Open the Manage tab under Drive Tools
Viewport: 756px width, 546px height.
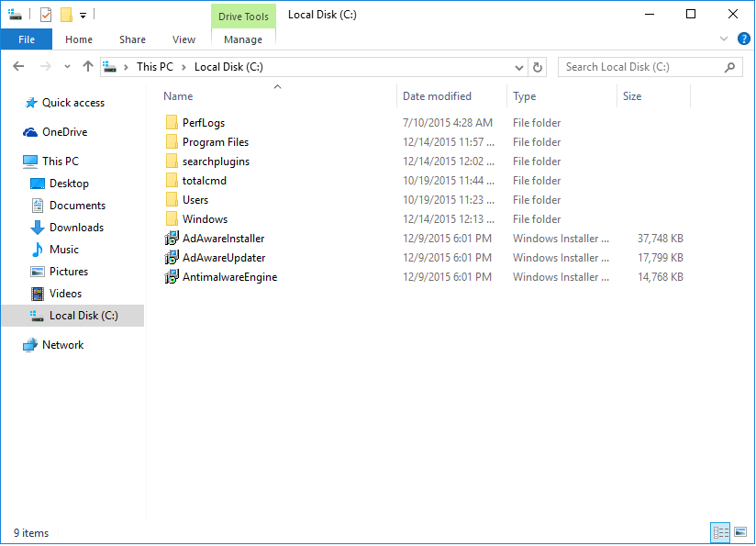point(243,39)
